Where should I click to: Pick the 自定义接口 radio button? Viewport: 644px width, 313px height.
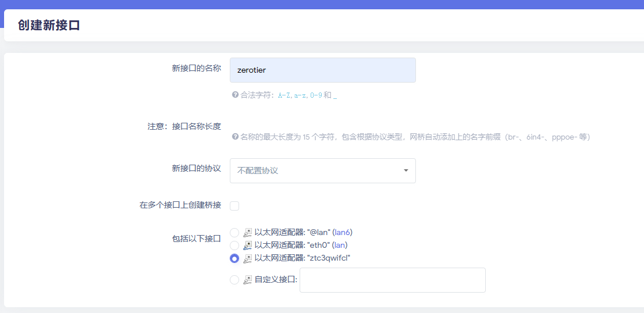click(234, 280)
